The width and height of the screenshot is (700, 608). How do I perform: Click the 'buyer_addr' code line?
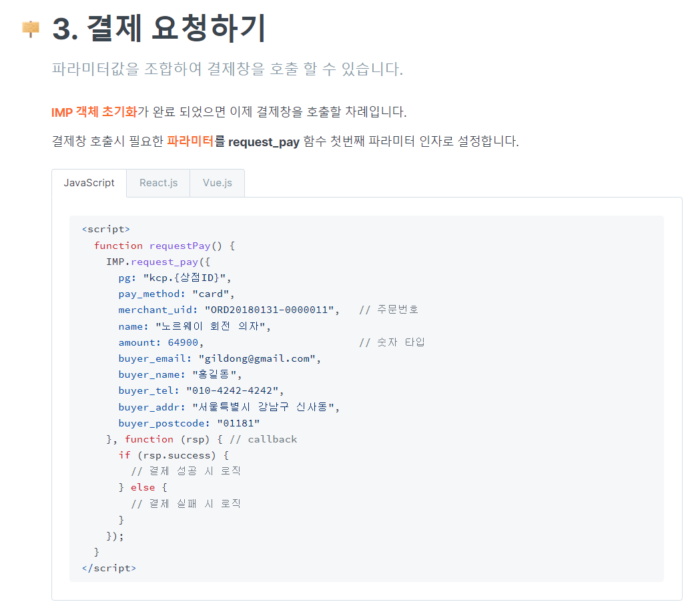pos(229,407)
